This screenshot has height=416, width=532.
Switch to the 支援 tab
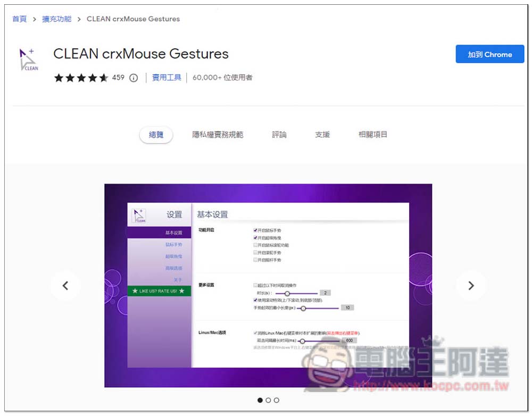322,135
